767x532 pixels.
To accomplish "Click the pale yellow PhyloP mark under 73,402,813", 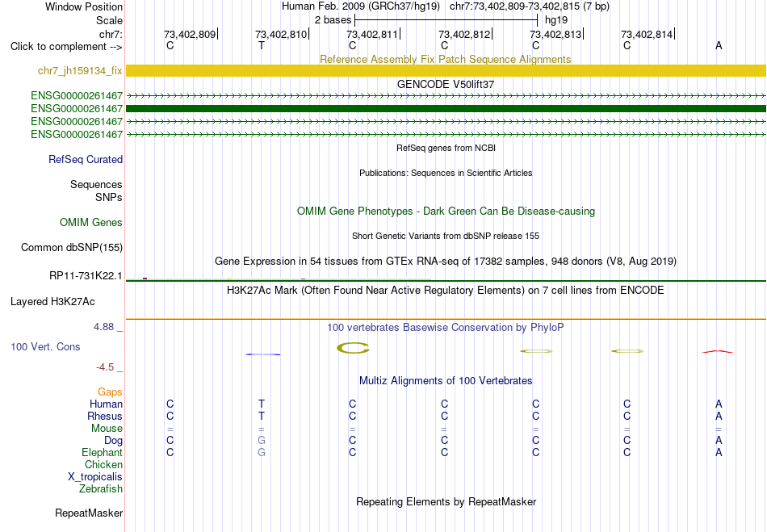I will coord(535,351).
